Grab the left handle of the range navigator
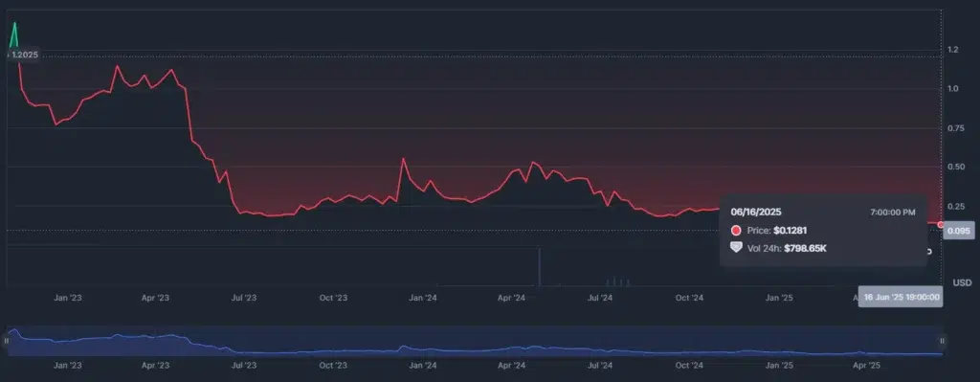This screenshot has height=382, width=980. (7, 341)
